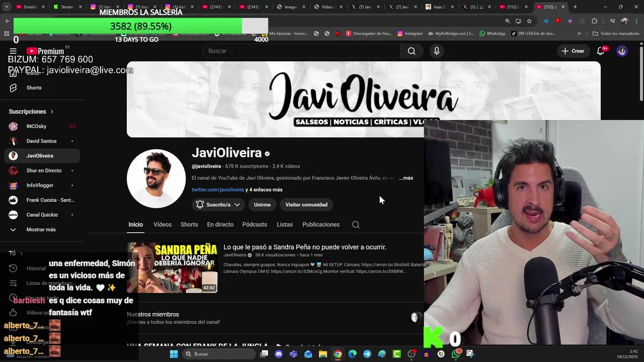Expand Mostrar más in subscriptions
The height and width of the screenshot is (362, 644).
click(x=42, y=230)
